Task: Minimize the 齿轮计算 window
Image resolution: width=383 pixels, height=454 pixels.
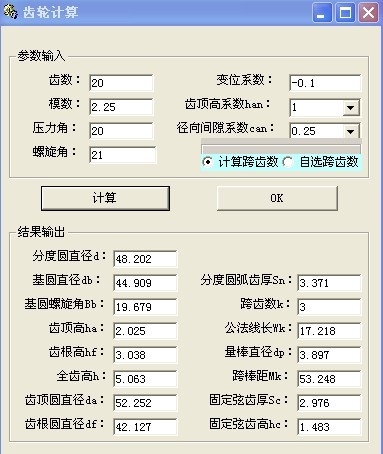Action: click(322, 13)
